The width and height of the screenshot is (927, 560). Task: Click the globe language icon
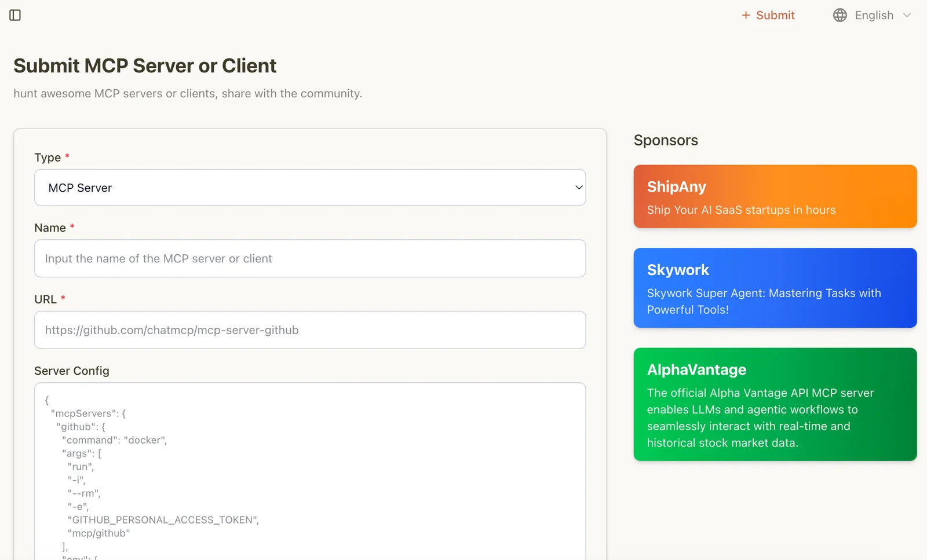[840, 15]
